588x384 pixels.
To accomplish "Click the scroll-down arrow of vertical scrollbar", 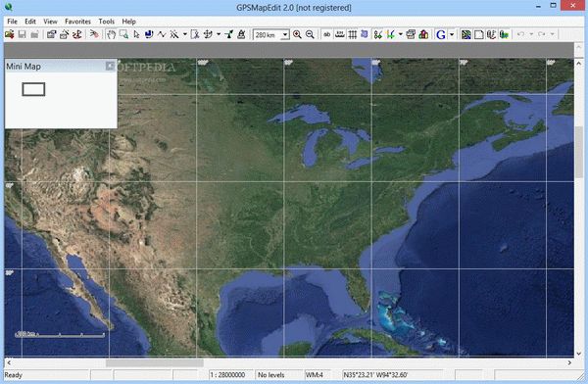I will click(579, 354).
